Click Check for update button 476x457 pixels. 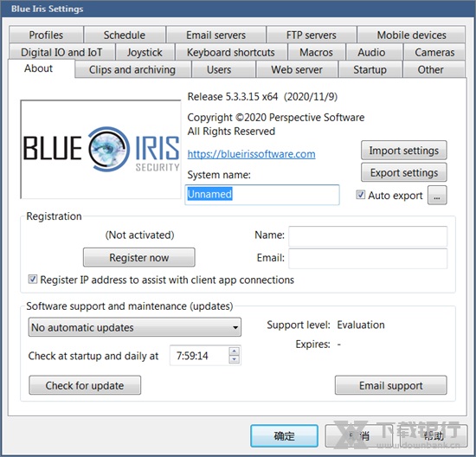click(x=85, y=385)
